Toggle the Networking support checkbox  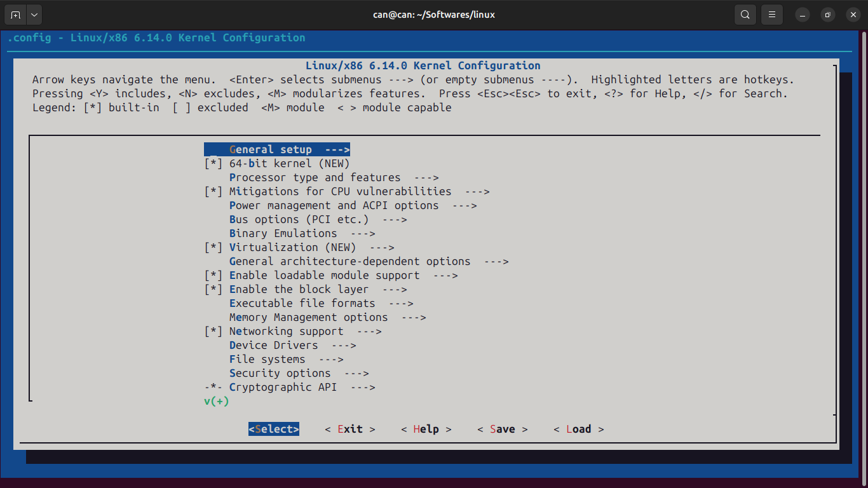click(214, 331)
